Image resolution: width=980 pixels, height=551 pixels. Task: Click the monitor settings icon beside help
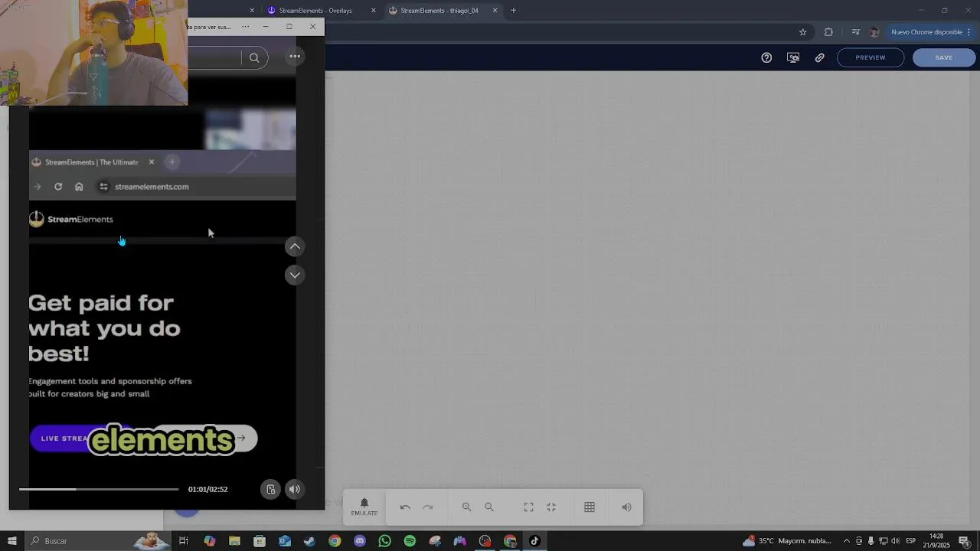click(x=793, y=57)
